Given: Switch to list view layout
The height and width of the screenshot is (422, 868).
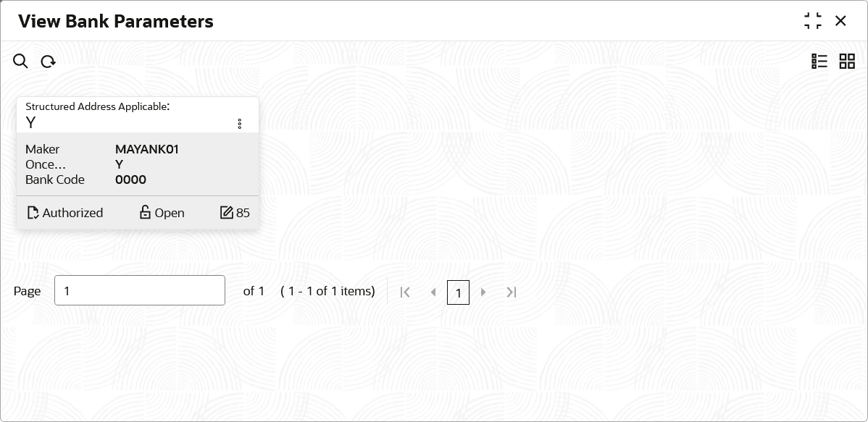Looking at the screenshot, I should pos(819,62).
